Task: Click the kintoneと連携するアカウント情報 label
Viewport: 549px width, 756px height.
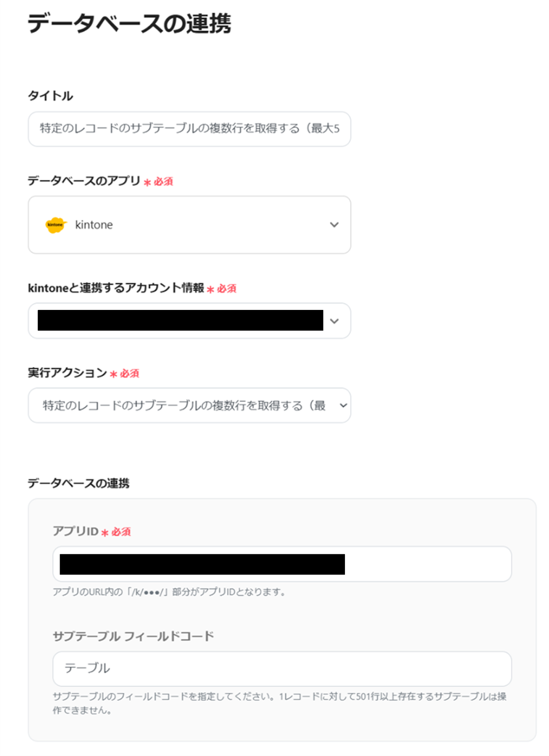Action: click(x=116, y=288)
